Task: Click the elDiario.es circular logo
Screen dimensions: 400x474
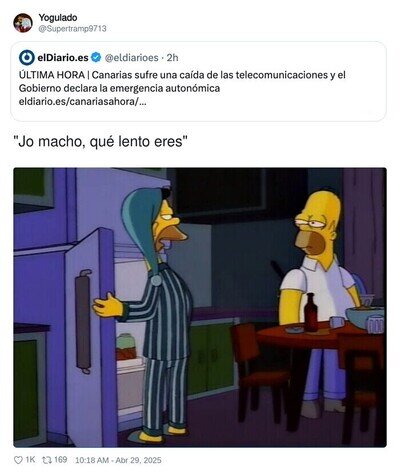Action: coord(27,58)
